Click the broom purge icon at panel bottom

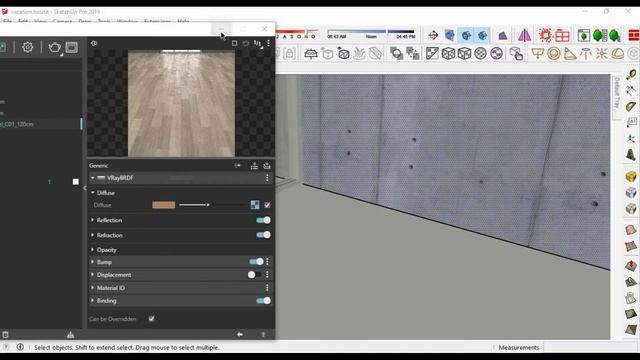(71, 335)
